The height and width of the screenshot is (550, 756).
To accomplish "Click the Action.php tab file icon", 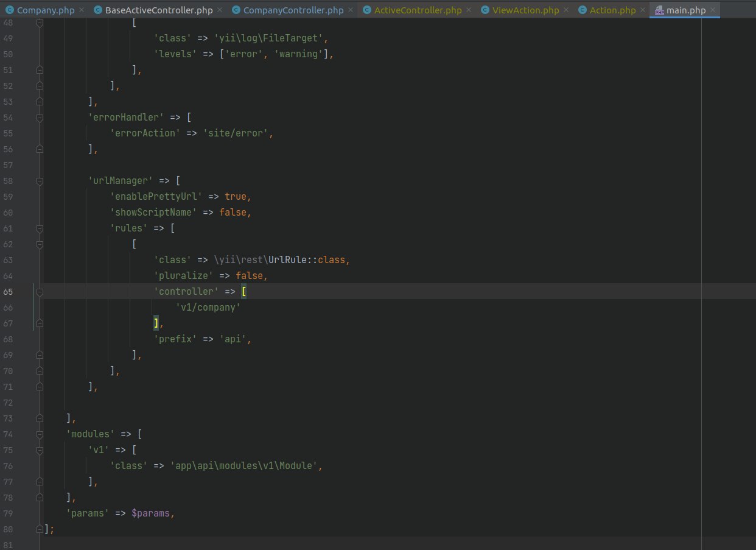I will 583,10.
